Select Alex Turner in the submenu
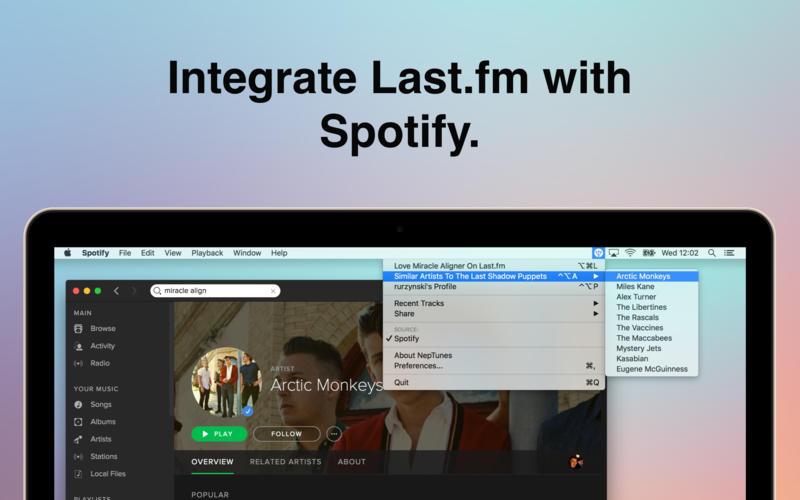The height and width of the screenshot is (500, 800). (x=652, y=297)
